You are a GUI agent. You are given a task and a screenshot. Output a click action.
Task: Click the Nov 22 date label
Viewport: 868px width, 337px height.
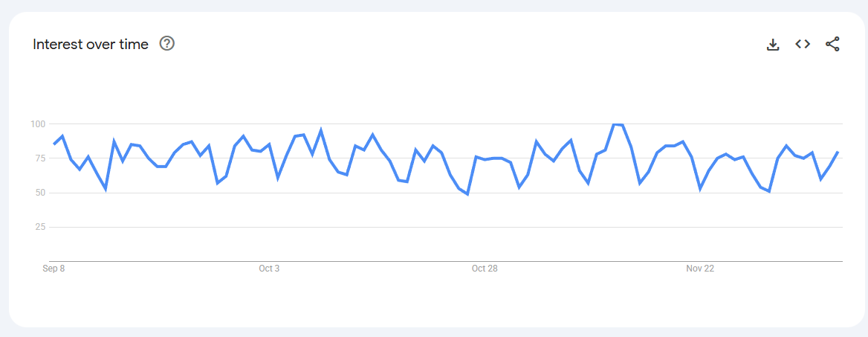(x=700, y=269)
